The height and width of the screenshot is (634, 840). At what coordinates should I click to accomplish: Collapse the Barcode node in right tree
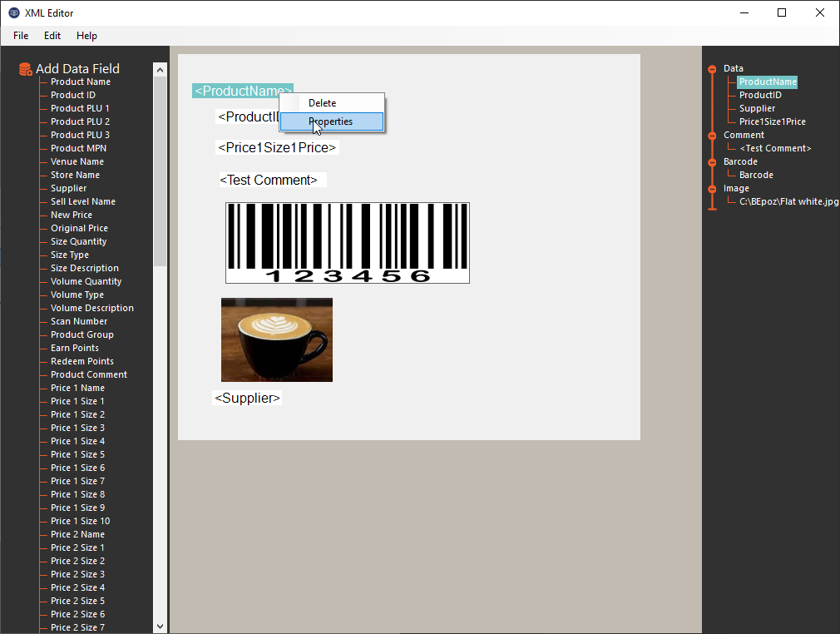712,162
